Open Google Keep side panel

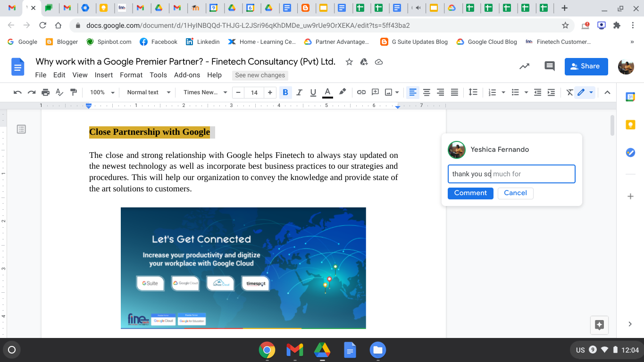pyautogui.click(x=630, y=124)
